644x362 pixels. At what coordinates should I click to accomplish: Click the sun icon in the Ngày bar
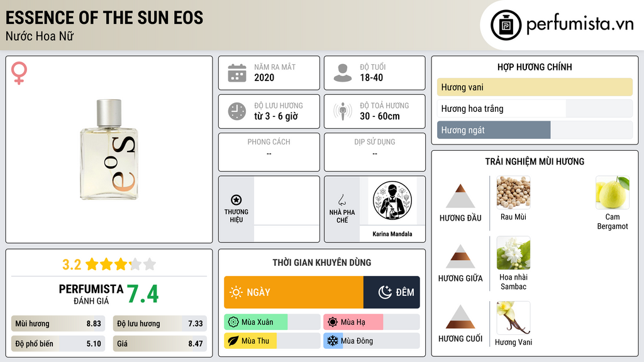click(x=236, y=292)
